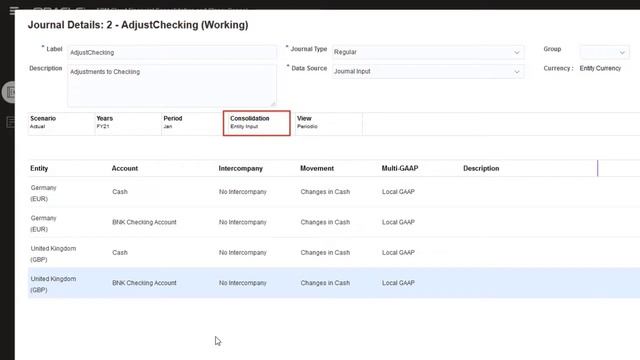Expand the Group dropdown
The height and width of the screenshot is (360, 640).
pyautogui.click(x=604, y=52)
